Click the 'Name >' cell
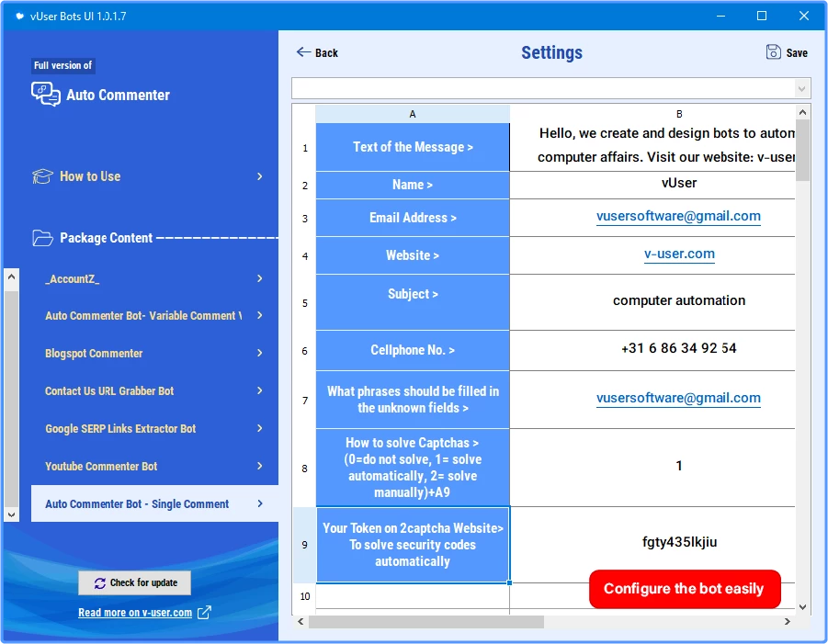The height and width of the screenshot is (644, 828). pos(413,186)
